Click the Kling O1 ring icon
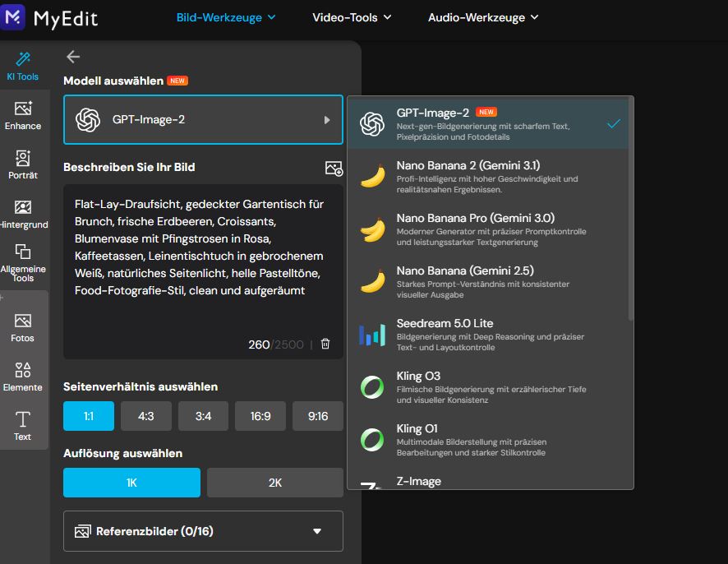The width and height of the screenshot is (728, 564). pos(372,440)
